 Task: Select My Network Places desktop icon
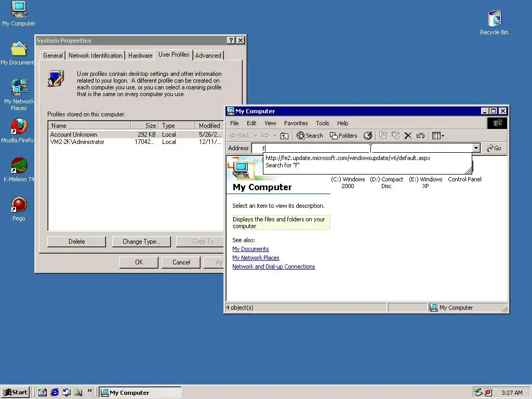(19, 96)
